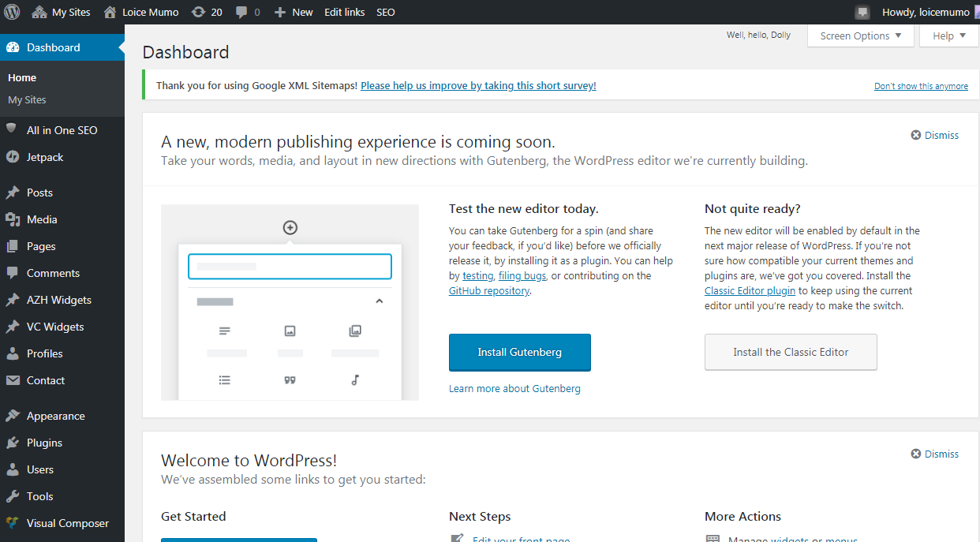Open the WordPress logo menu
Viewport: 980px width, 542px height.
(x=11, y=12)
